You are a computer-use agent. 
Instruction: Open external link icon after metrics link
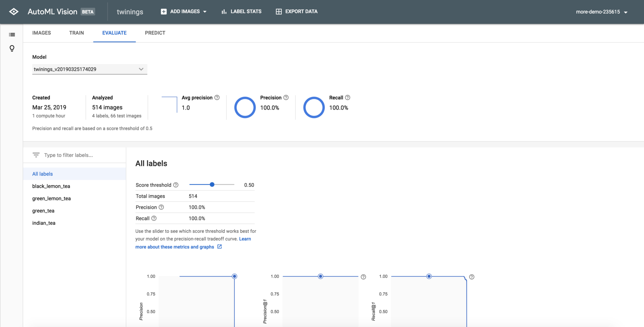pyautogui.click(x=219, y=247)
